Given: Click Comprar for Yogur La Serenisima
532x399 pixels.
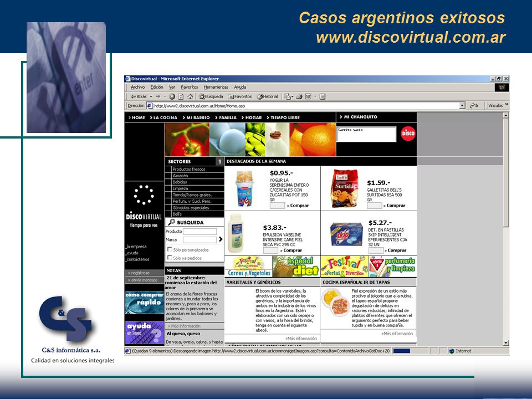Looking at the screenshot, I should click(x=298, y=205).
